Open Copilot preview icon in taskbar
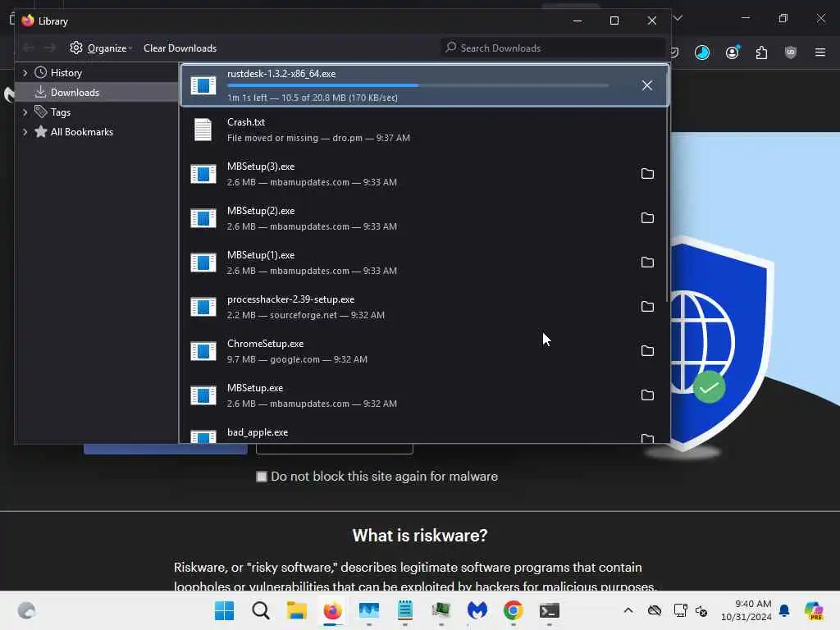 815,610
